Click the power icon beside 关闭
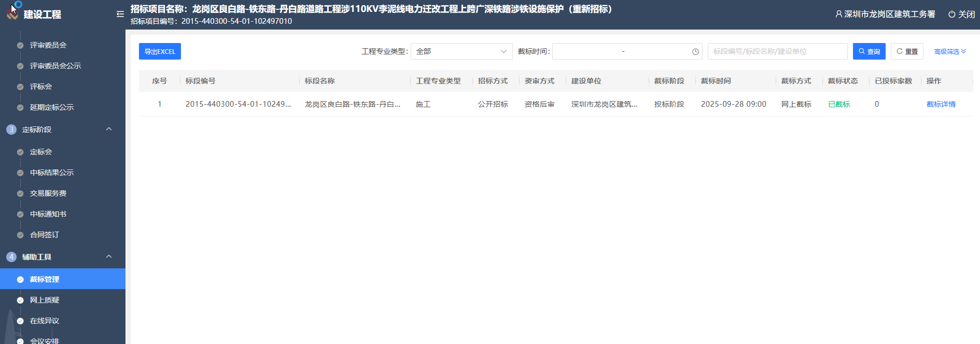The image size is (980, 344). tap(951, 15)
